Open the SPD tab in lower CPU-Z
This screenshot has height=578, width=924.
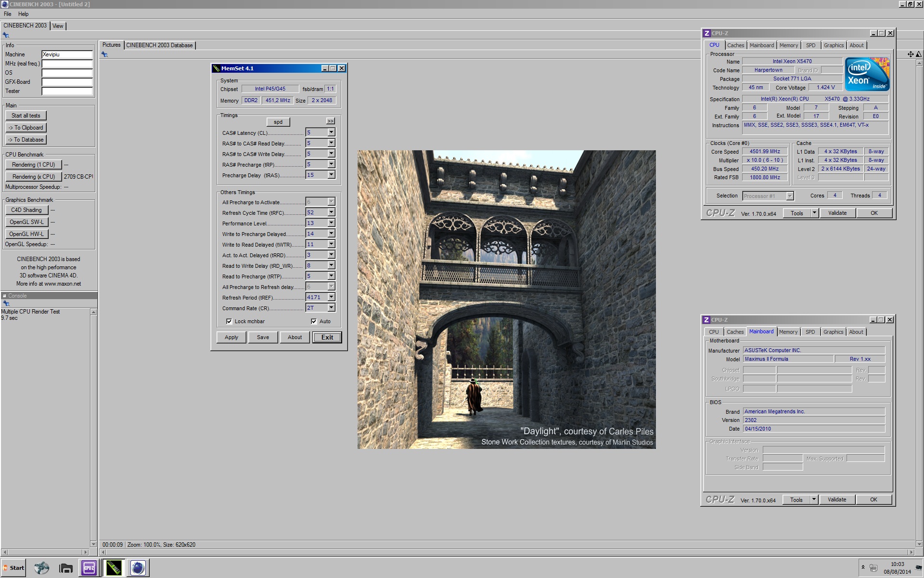coord(810,332)
